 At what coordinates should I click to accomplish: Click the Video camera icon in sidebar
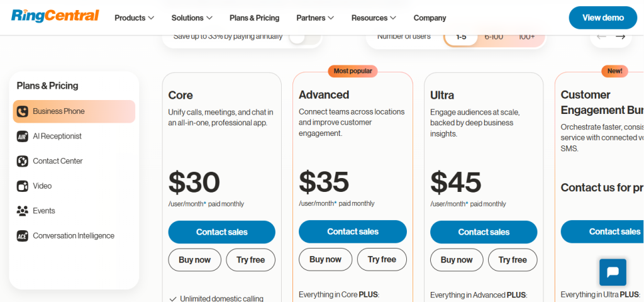(x=23, y=186)
